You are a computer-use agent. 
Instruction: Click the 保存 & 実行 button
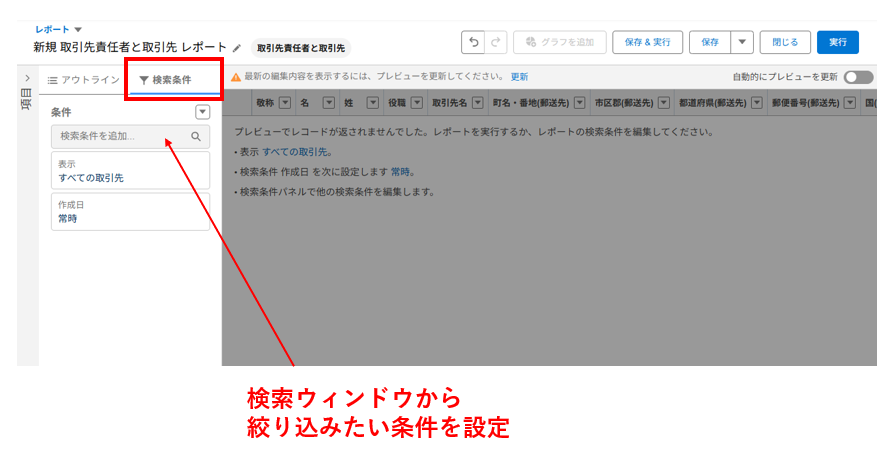[647, 43]
